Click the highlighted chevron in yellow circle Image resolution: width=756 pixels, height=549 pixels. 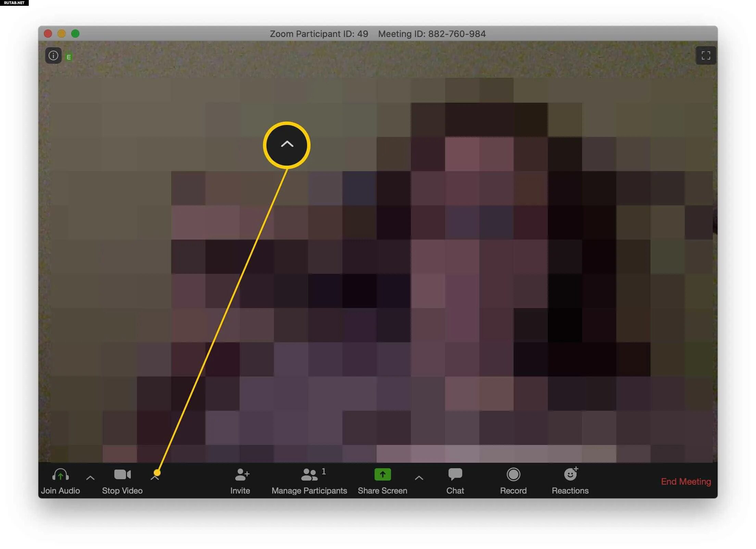[x=287, y=145]
